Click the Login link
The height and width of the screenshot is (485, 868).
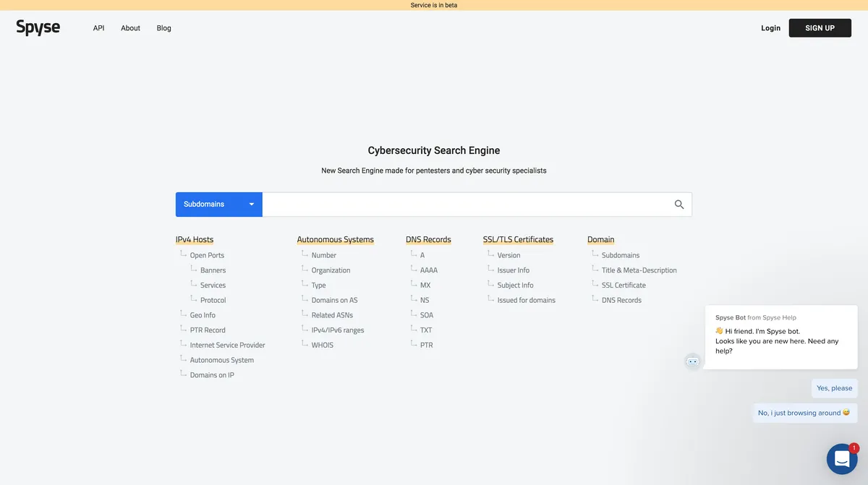(x=771, y=28)
